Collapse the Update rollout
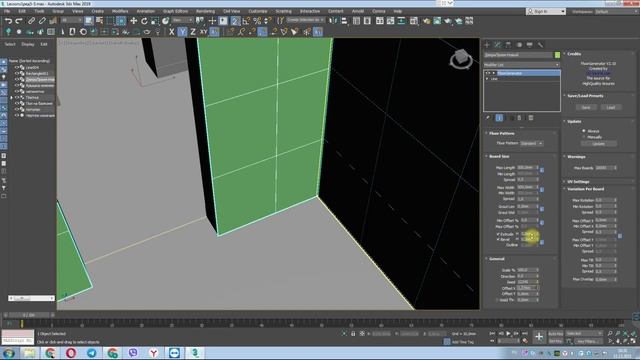 pos(574,121)
